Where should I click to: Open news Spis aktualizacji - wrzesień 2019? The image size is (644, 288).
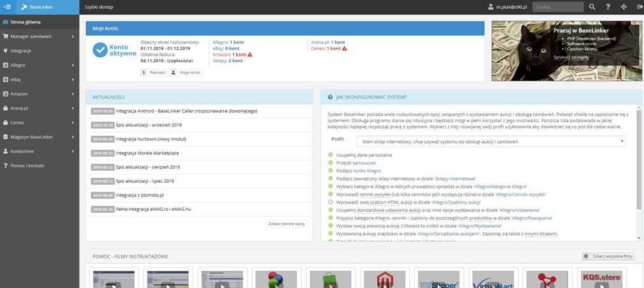click(x=149, y=125)
